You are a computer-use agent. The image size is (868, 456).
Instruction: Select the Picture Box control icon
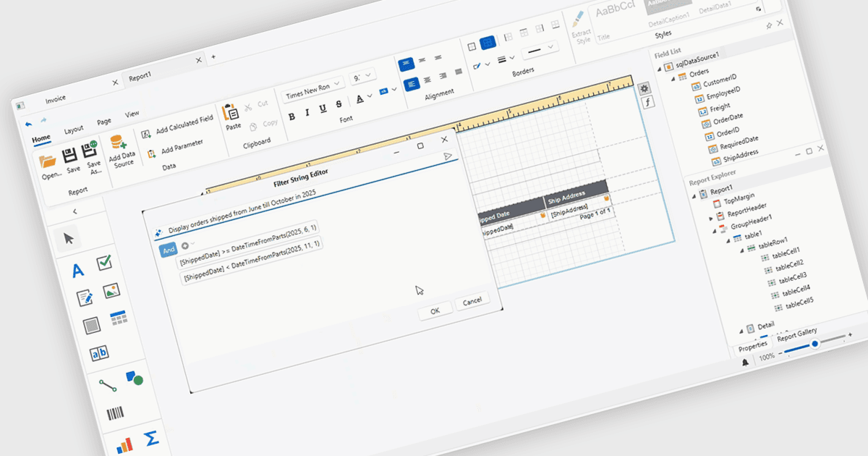coord(111,290)
